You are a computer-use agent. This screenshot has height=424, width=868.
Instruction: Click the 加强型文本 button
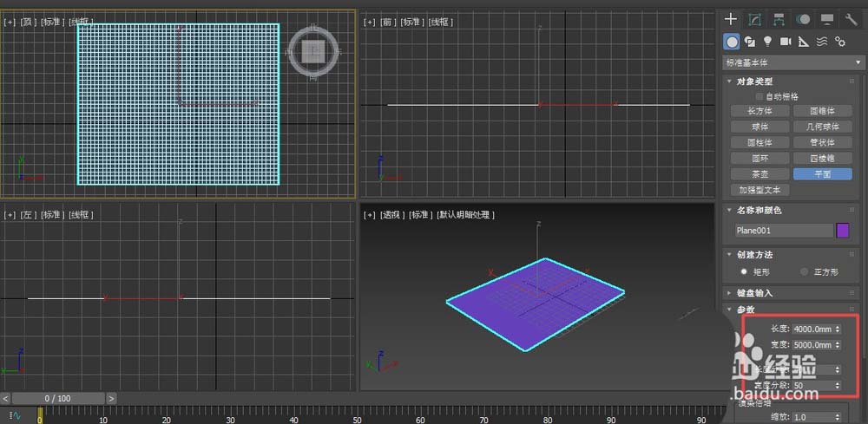tap(760, 190)
